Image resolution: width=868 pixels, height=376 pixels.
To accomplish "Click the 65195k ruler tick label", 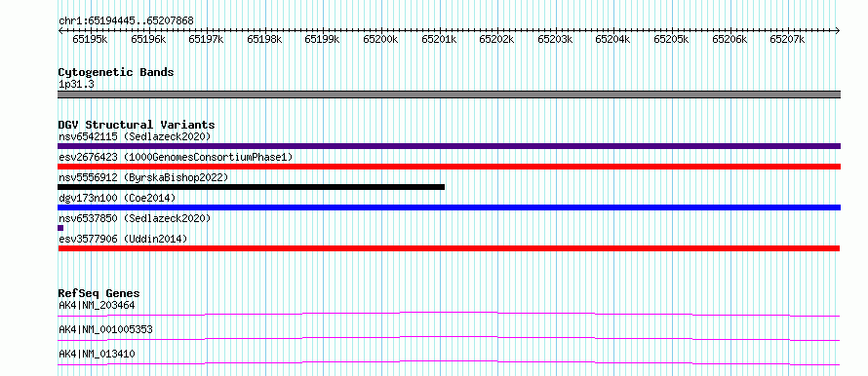I will coord(91,39).
